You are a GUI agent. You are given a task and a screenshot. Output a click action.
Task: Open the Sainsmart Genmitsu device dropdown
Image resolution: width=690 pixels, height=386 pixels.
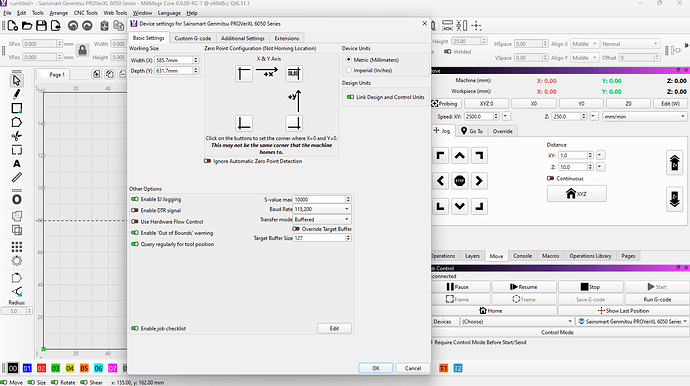pos(632,321)
